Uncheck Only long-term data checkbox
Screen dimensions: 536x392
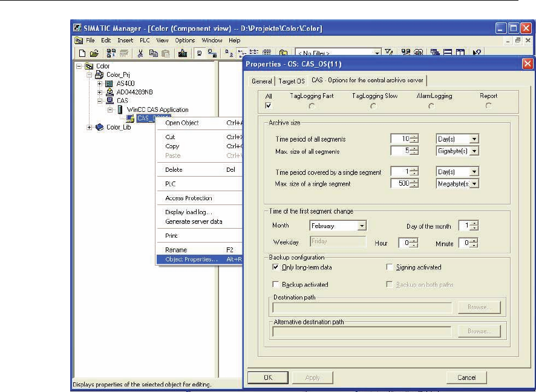(x=275, y=267)
